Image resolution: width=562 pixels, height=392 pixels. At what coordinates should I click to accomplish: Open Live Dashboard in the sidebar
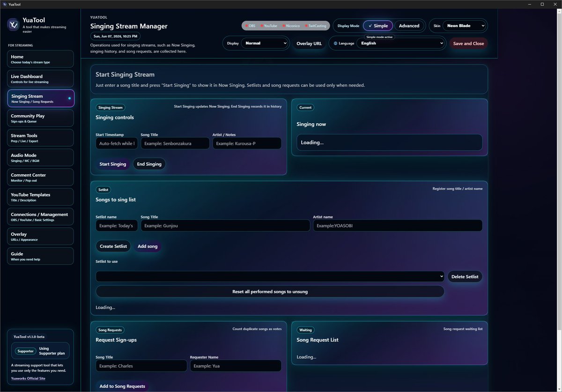pos(41,79)
